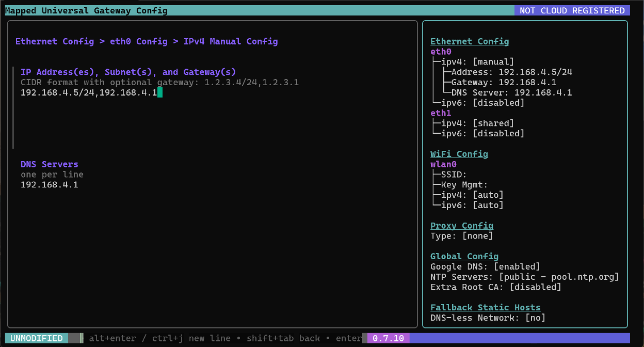The width and height of the screenshot is (644, 347).
Task: Click the UNMODIFIED status indicator
Action: point(37,338)
